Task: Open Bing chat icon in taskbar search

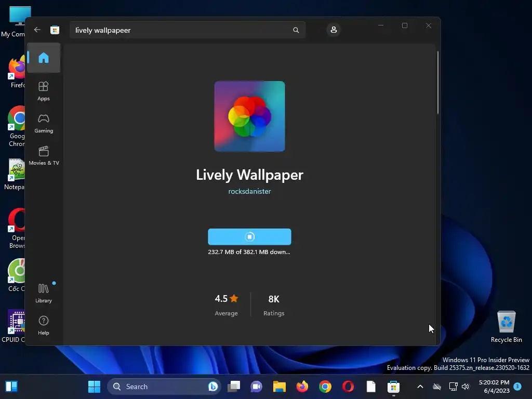Action: pyautogui.click(x=212, y=387)
